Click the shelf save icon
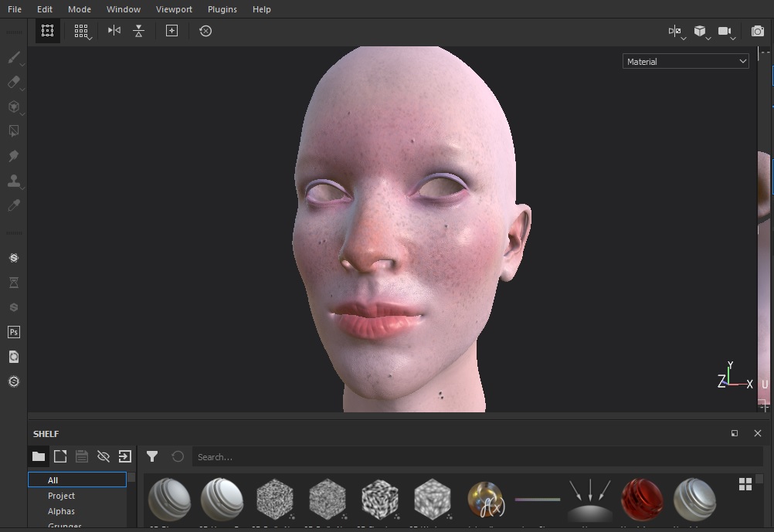This screenshot has width=774, height=532. [82, 456]
